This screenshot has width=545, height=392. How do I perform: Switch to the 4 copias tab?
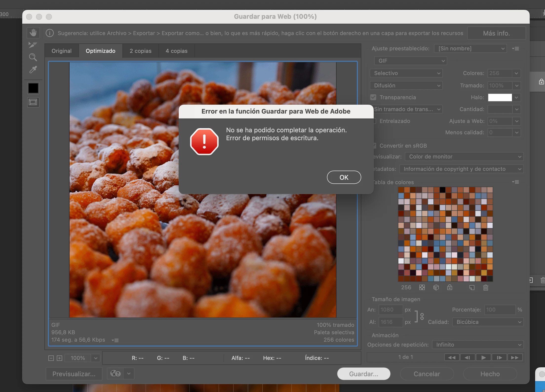pyautogui.click(x=176, y=51)
